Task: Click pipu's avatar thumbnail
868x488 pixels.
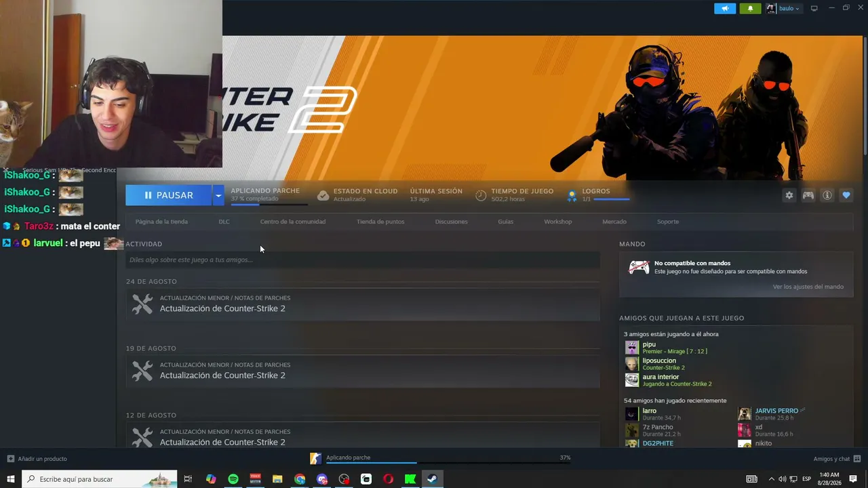Action: coord(632,348)
